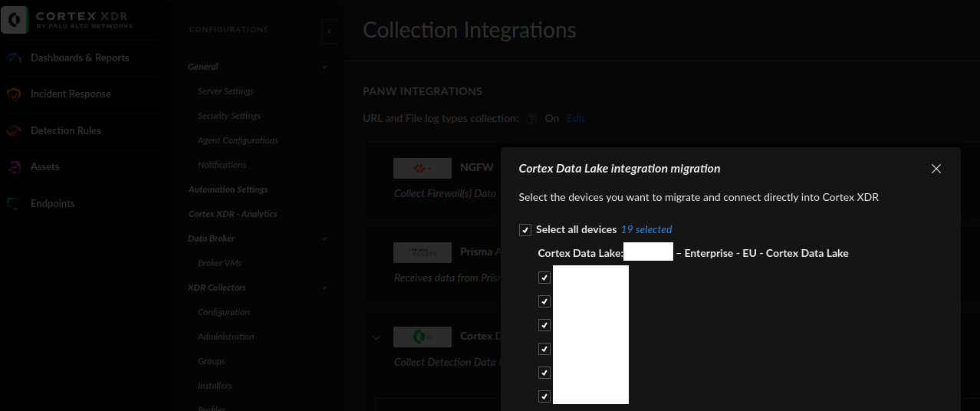Viewport: 980px width, 411px height.
Task: Click PANW INTEGRATIONS section heading
Action: click(x=423, y=91)
